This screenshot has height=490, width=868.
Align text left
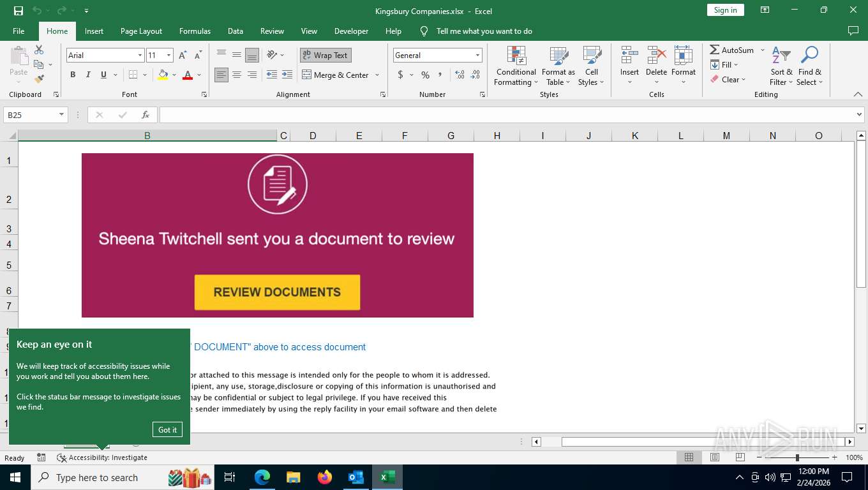(221, 75)
